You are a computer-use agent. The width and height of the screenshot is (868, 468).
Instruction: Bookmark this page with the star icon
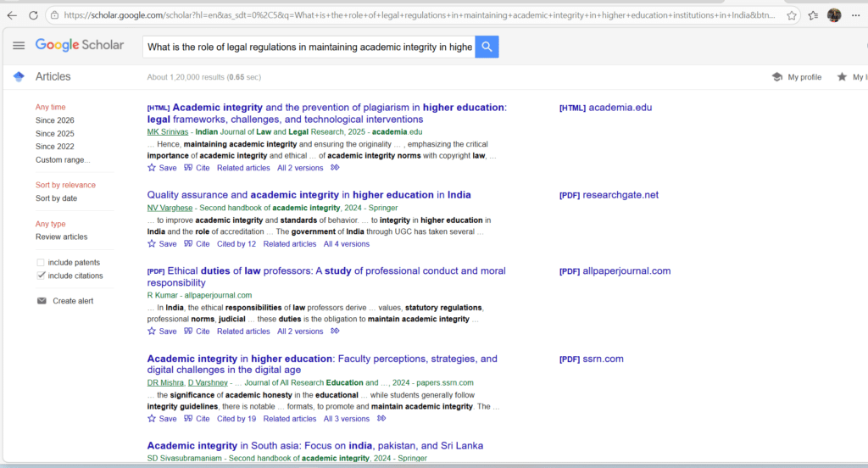point(792,15)
